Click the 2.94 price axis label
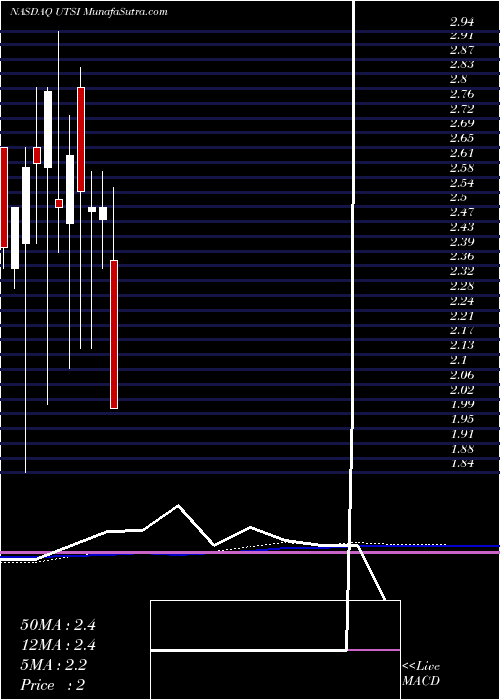Viewport: 500px width, 700px height. click(462, 21)
